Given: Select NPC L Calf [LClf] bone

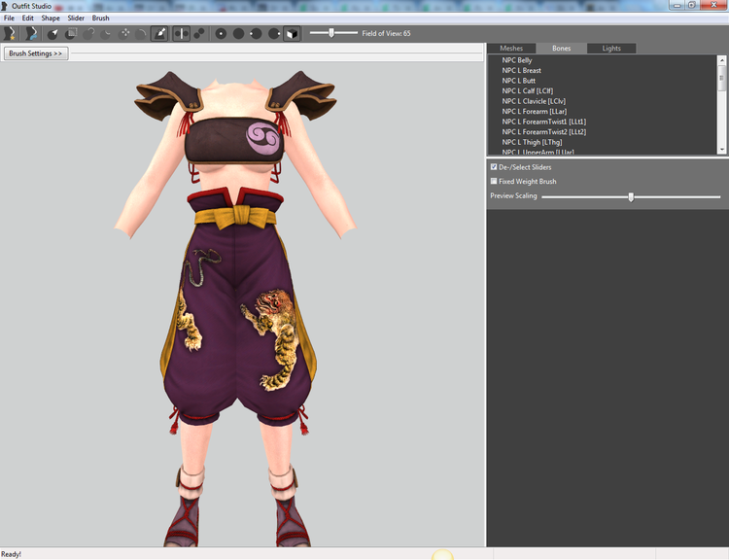Looking at the screenshot, I should coord(527,90).
